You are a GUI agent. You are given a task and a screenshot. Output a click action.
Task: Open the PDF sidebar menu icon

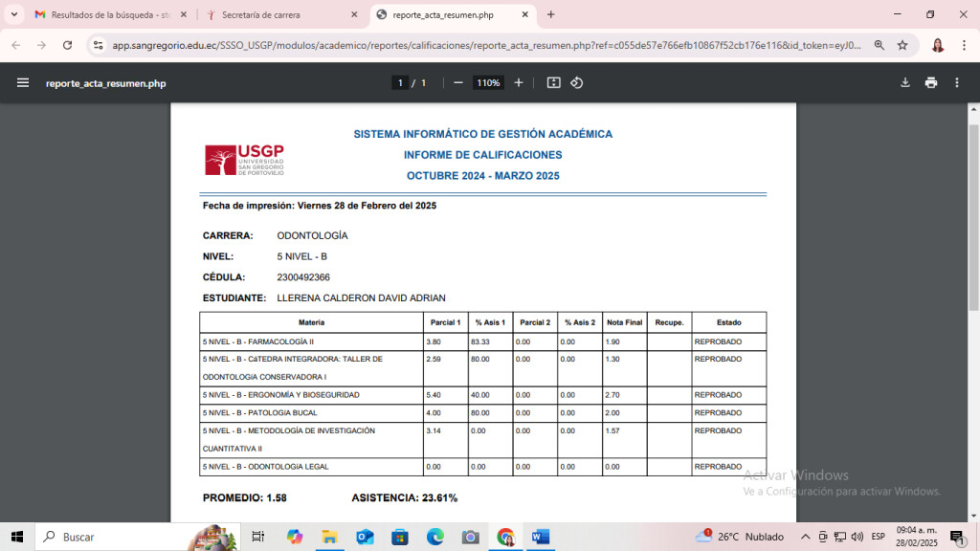(23, 83)
